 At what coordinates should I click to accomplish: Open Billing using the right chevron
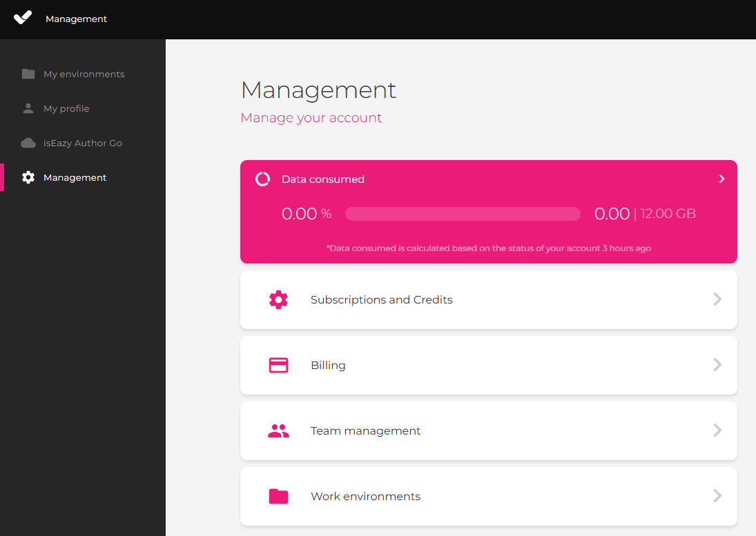click(717, 365)
